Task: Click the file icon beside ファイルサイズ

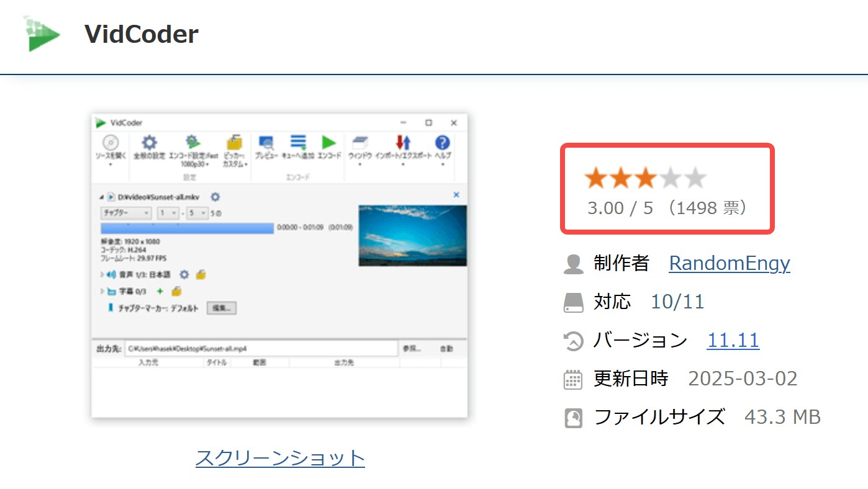Action: click(573, 418)
